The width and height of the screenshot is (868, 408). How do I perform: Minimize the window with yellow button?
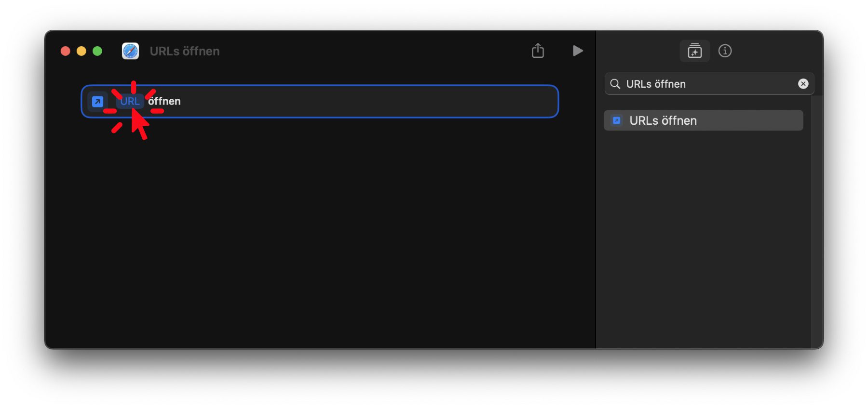click(x=81, y=51)
